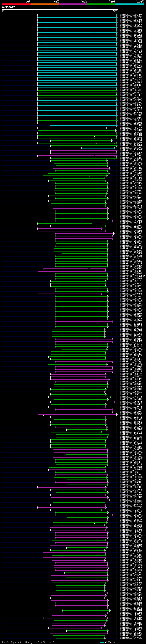
Task: Click the red 20% identity legend bar
Action: tap(16, 4)
